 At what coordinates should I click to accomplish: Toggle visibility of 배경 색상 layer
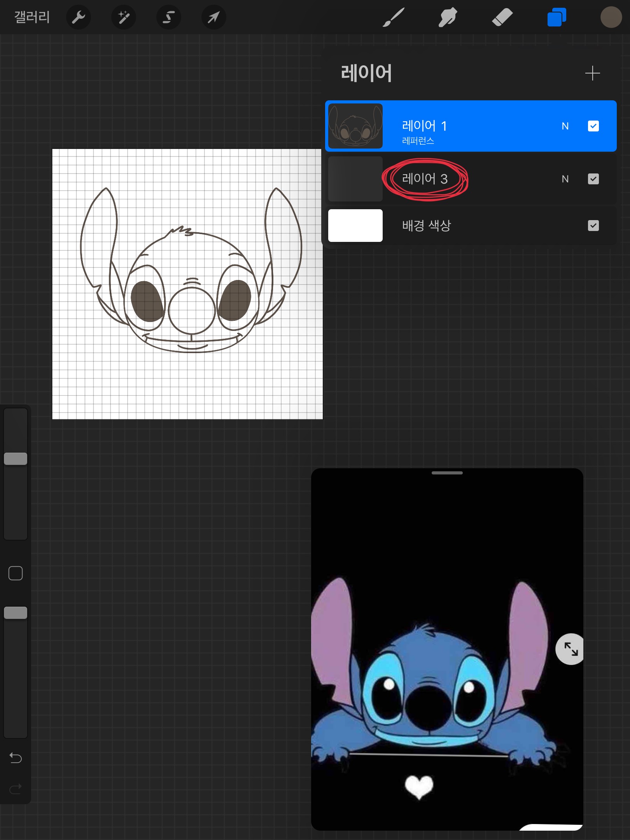pos(593,226)
